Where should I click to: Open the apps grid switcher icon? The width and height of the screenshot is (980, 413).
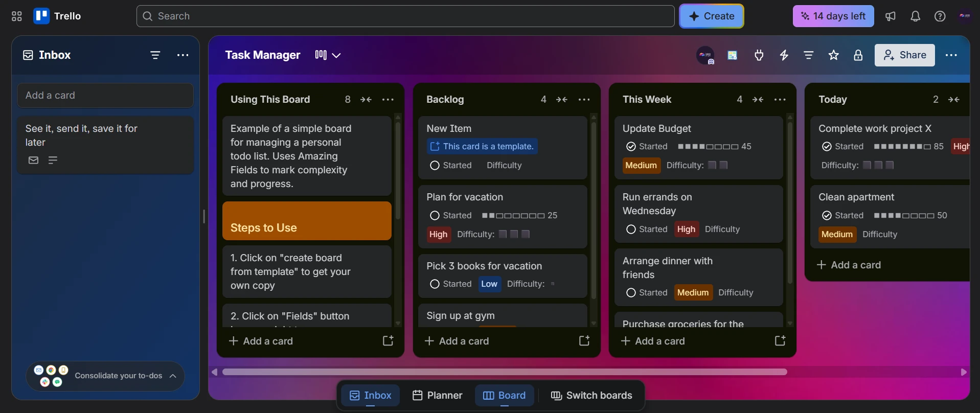[16, 16]
